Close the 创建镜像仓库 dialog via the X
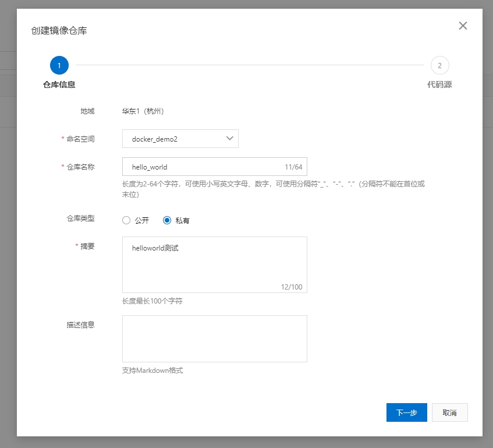The width and height of the screenshot is (493, 448). coord(463,26)
